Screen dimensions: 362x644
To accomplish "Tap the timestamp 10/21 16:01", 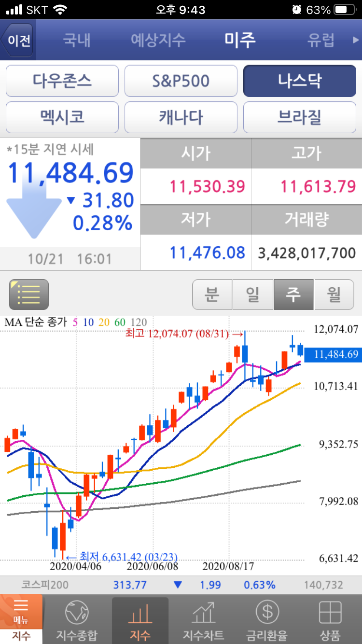I will 70,259.
